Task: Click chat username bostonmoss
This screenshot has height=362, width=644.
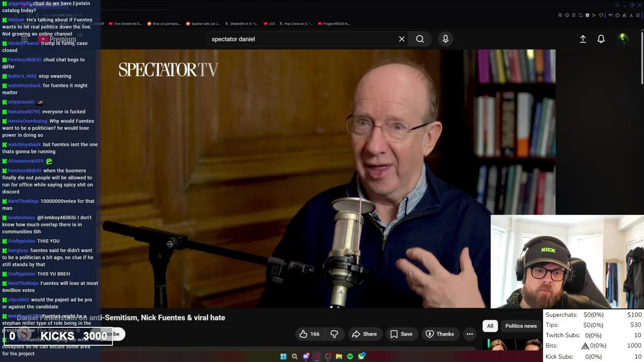Action: (x=22, y=218)
